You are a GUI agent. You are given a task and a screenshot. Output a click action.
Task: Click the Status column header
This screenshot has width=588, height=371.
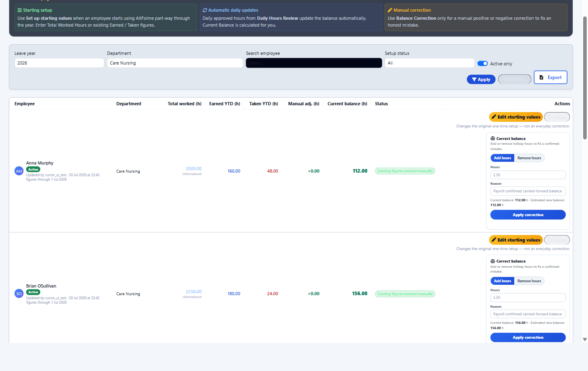(x=381, y=104)
